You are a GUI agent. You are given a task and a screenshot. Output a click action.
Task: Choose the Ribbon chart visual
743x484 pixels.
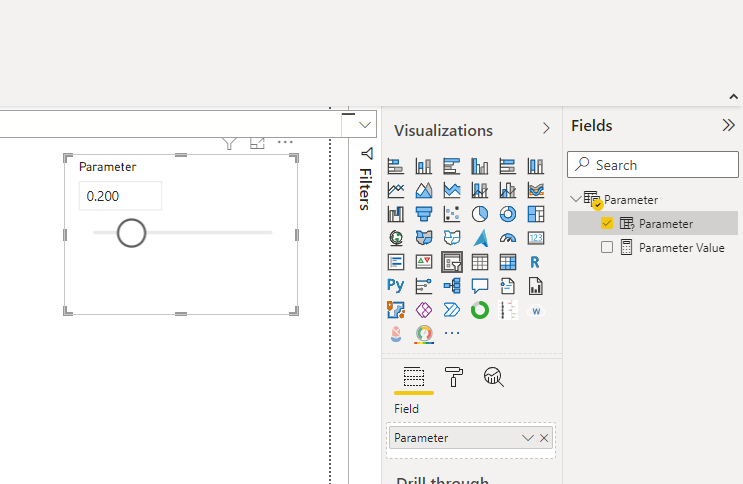click(535, 190)
